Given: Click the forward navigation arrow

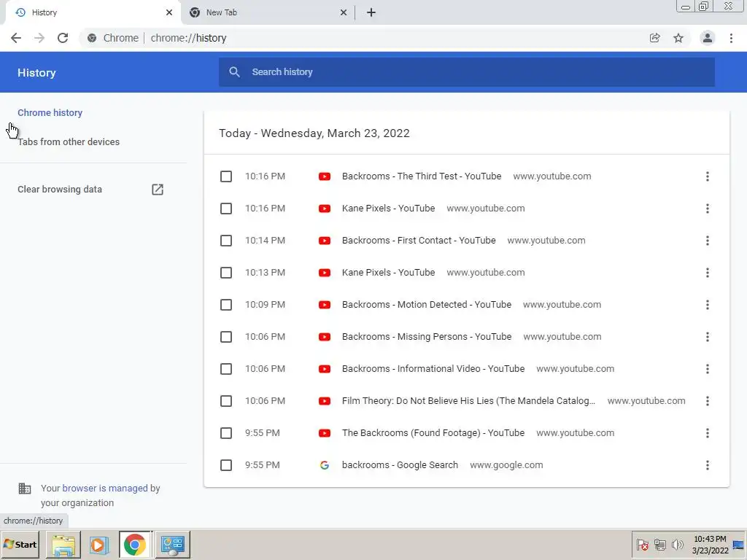Looking at the screenshot, I should (39, 38).
